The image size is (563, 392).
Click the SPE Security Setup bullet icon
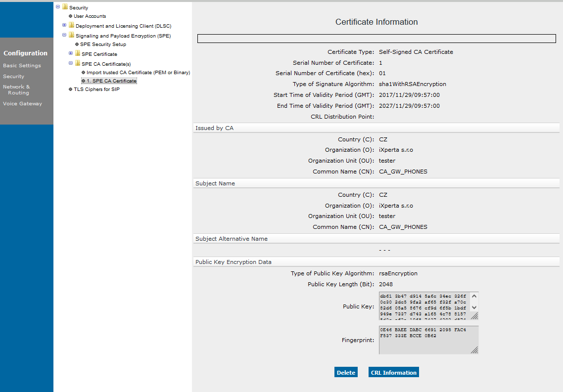pyautogui.click(x=77, y=44)
